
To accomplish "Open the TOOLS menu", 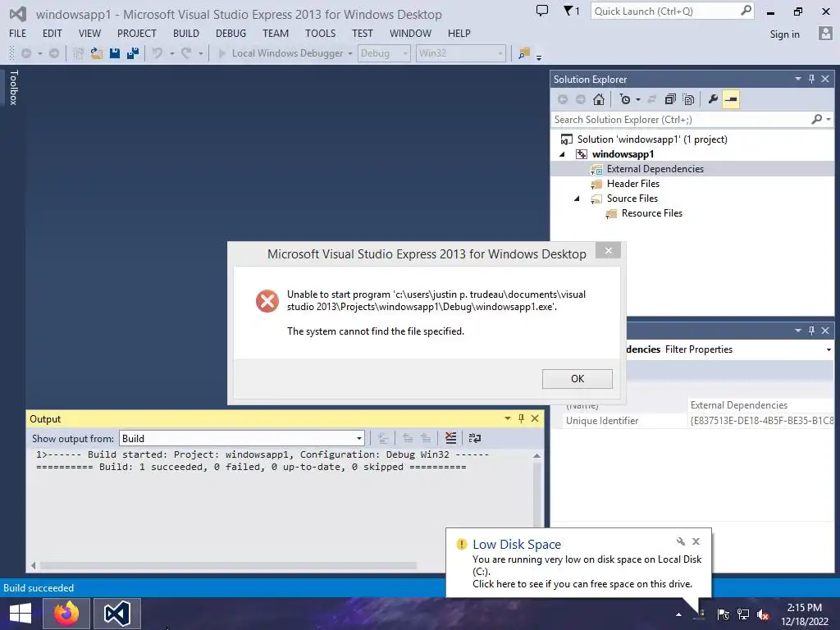I will 321,33.
